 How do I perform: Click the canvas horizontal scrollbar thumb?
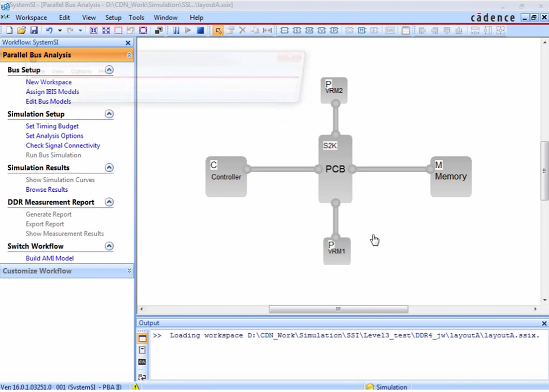point(338,309)
